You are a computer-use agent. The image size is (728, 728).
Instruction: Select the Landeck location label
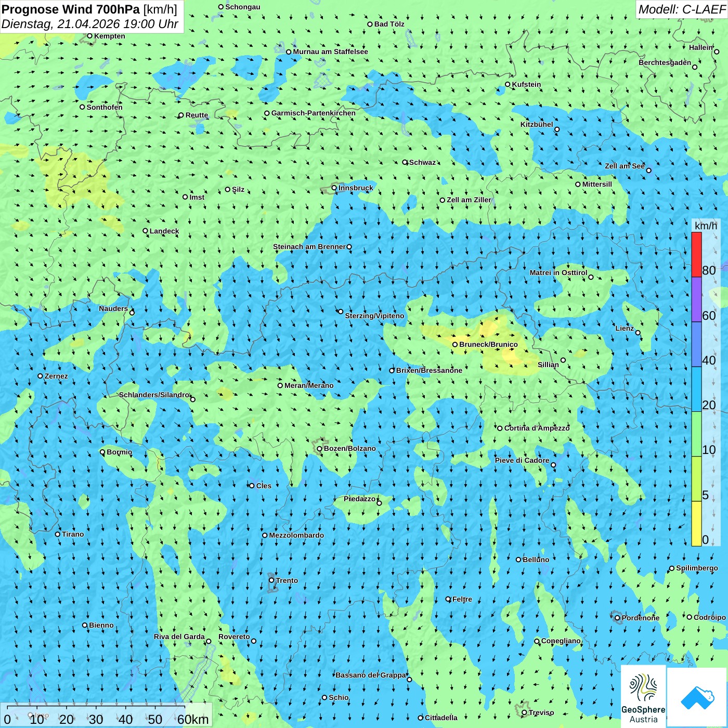(x=164, y=231)
